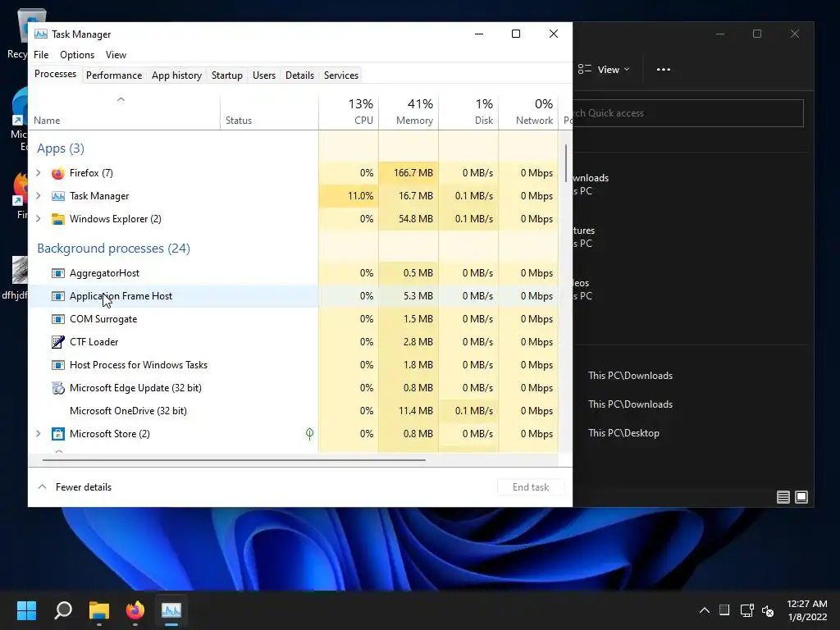Image resolution: width=840 pixels, height=630 pixels.
Task: Open the View dropdown in File Explorer
Action: tap(604, 70)
